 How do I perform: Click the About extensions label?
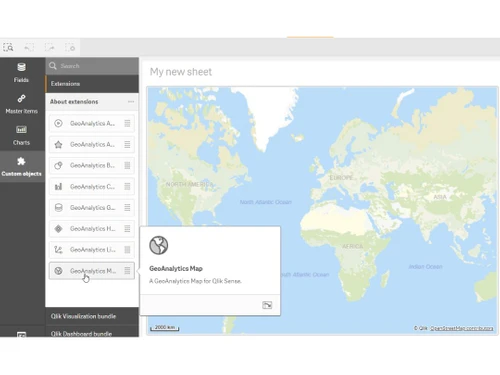click(74, 102)
